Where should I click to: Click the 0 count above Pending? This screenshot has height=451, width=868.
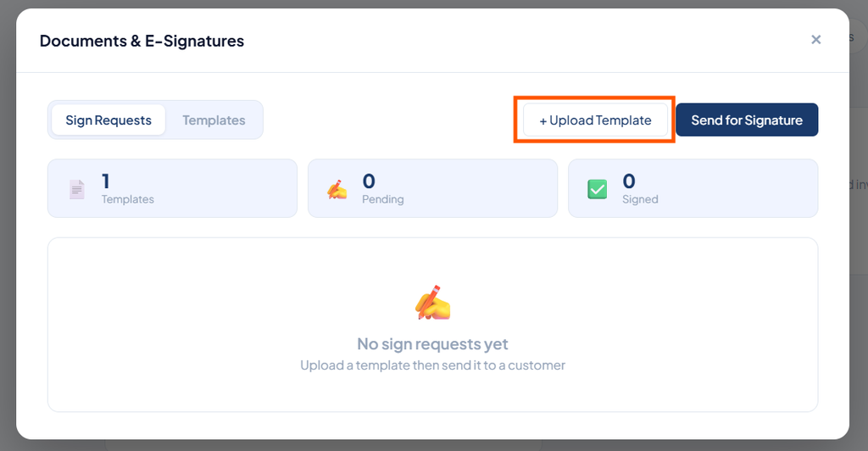pos(369,181)
